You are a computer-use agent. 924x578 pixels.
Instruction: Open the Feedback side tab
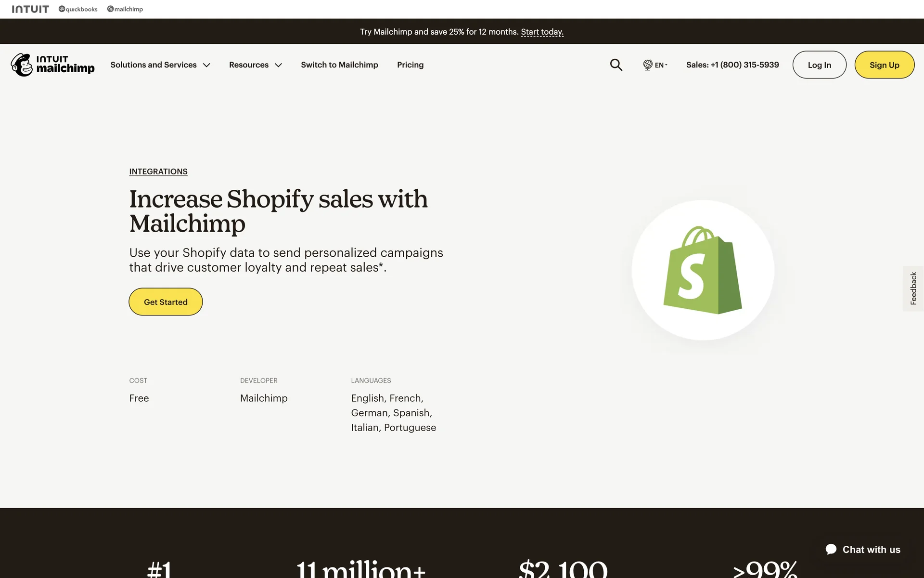click(913, 288)
